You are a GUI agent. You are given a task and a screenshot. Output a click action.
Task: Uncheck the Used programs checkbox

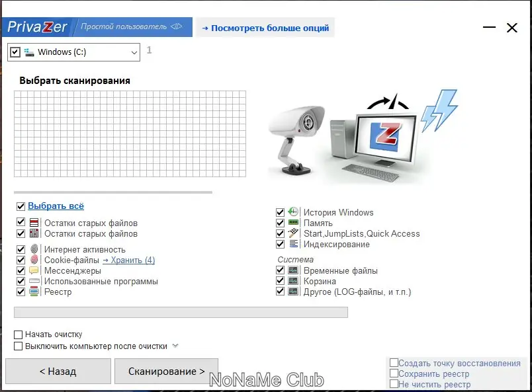click(21, 281)
